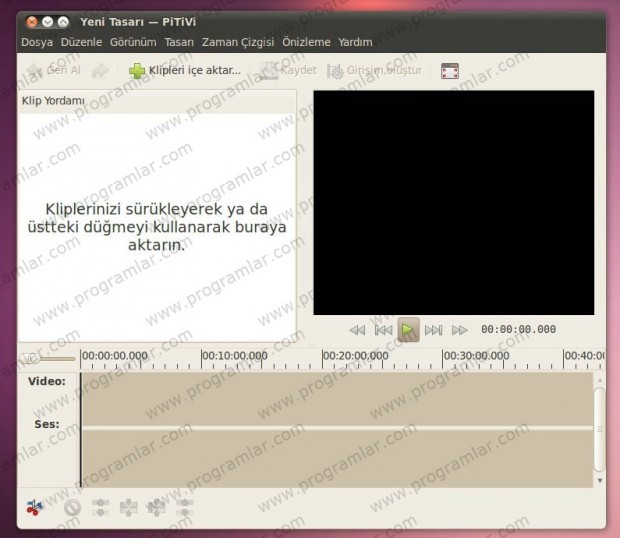Image resolution: width=620 pixels, height=538 pixels.
Task: Click the split clip razor icon
Action: (35, 508)
